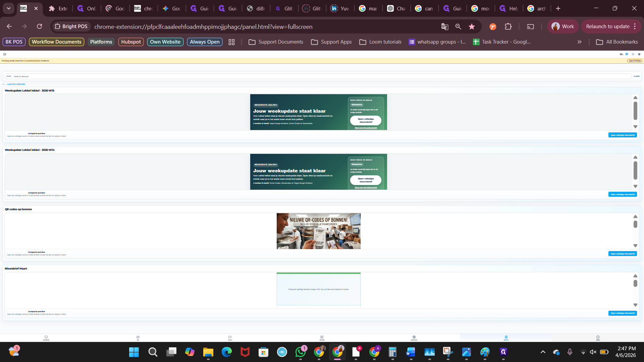This screenshot has height=362, width=644.
Task: Switch to the News tab in bottom nav
Action: (x=506, y=338)
